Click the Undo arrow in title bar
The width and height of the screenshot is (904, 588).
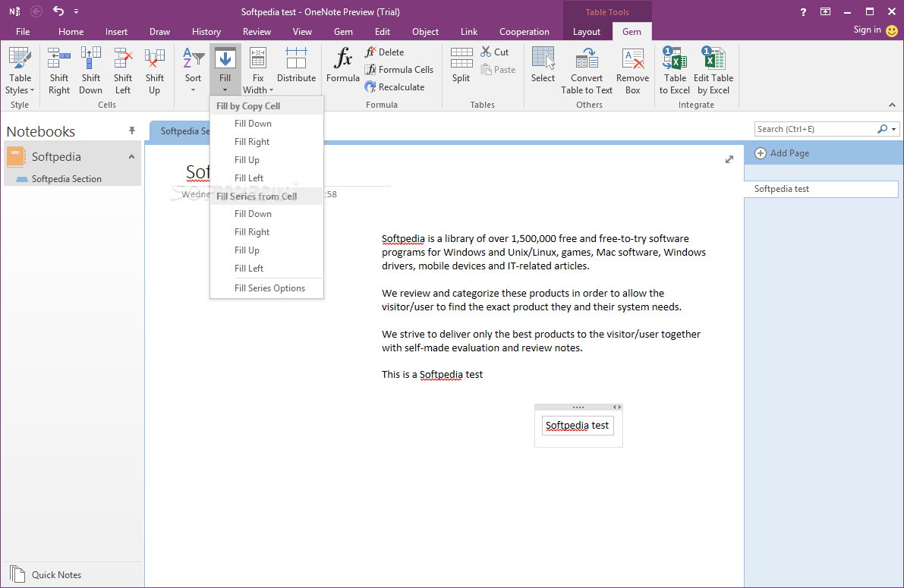tap(58, 11)
